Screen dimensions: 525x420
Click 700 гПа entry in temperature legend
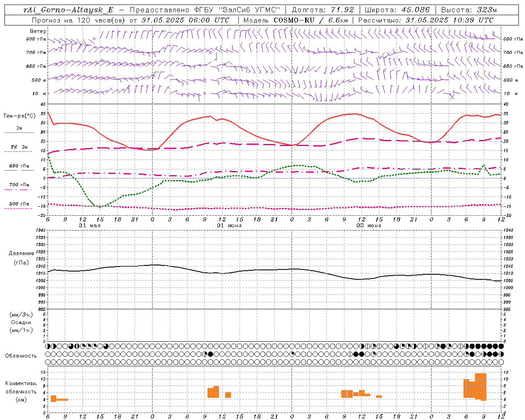(x=19, y=185)
